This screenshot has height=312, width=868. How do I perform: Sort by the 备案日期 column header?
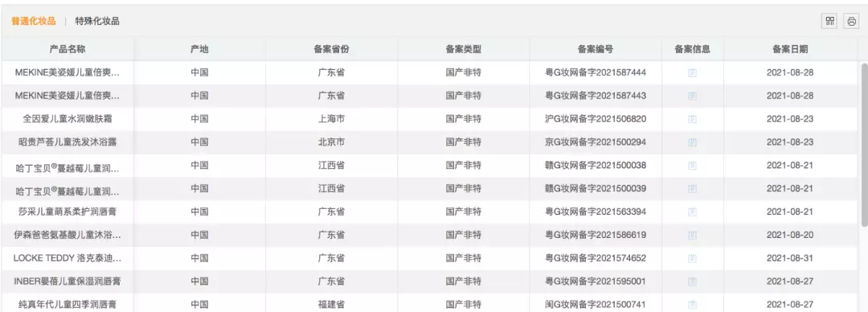(x=790, y=49)
